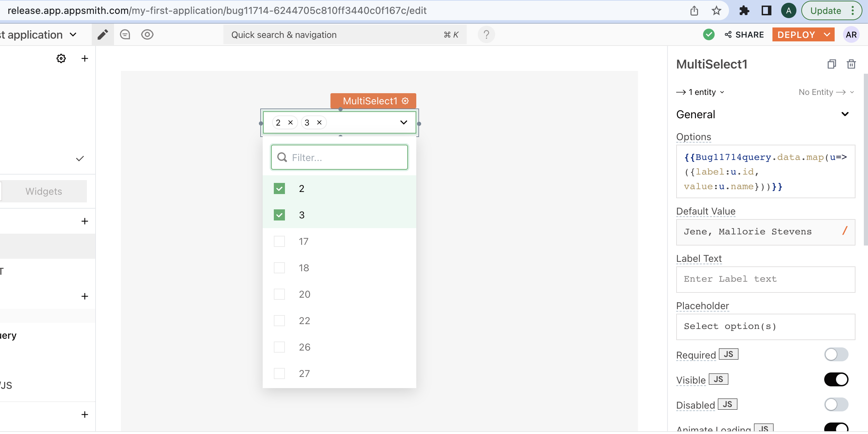
Task: Switch to preview mode eye icon
Action: 147,34
